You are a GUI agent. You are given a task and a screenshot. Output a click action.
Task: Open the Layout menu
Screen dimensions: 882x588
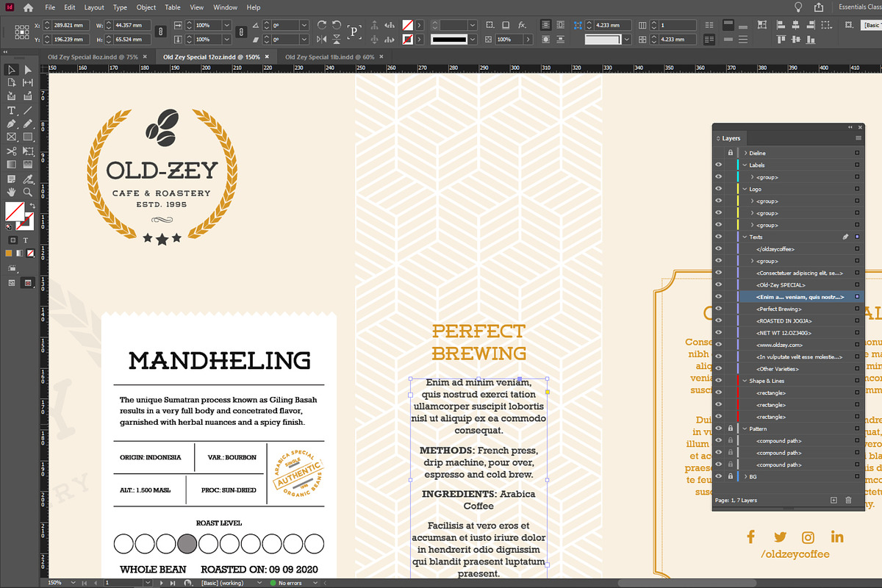tap(94, 7)
